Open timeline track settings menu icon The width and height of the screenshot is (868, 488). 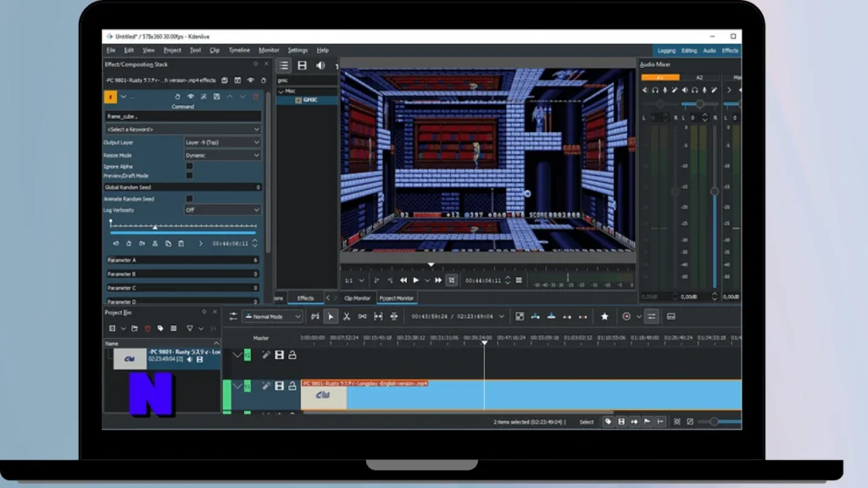pyautogui.click(x=233, y=317)
